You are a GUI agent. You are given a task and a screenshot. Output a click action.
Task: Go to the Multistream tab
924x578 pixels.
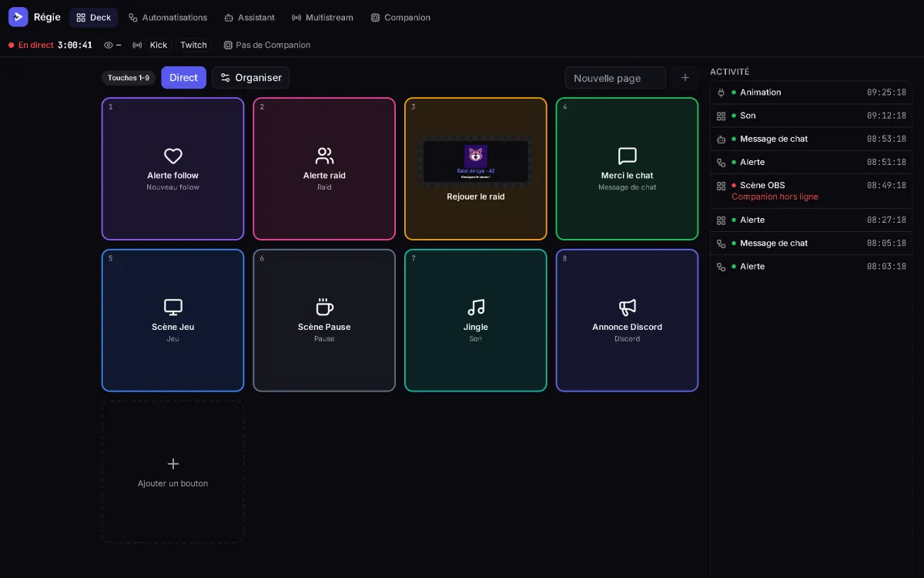[x=323, y=18]
